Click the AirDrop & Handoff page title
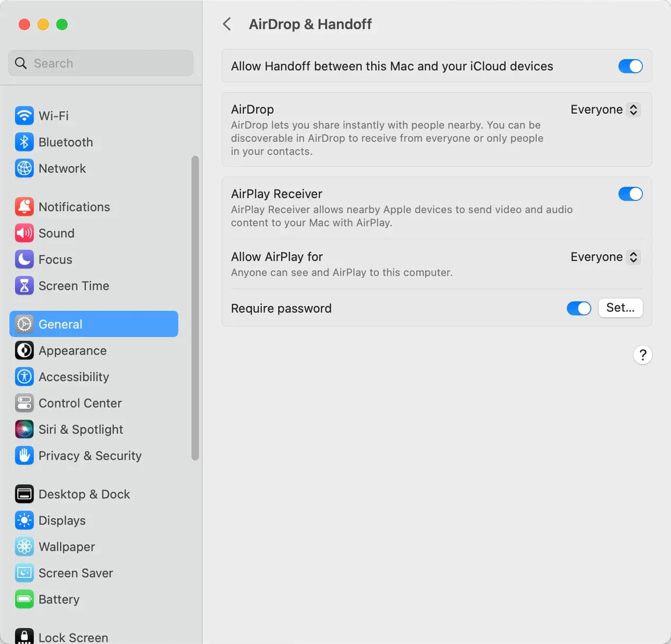The image size is (671, 644). tap(310, 24)
